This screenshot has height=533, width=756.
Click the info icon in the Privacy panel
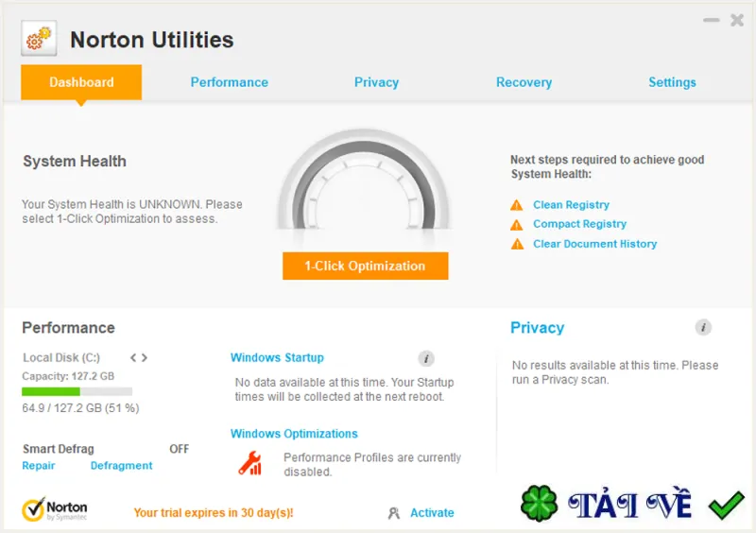click(x=703, y=328)
